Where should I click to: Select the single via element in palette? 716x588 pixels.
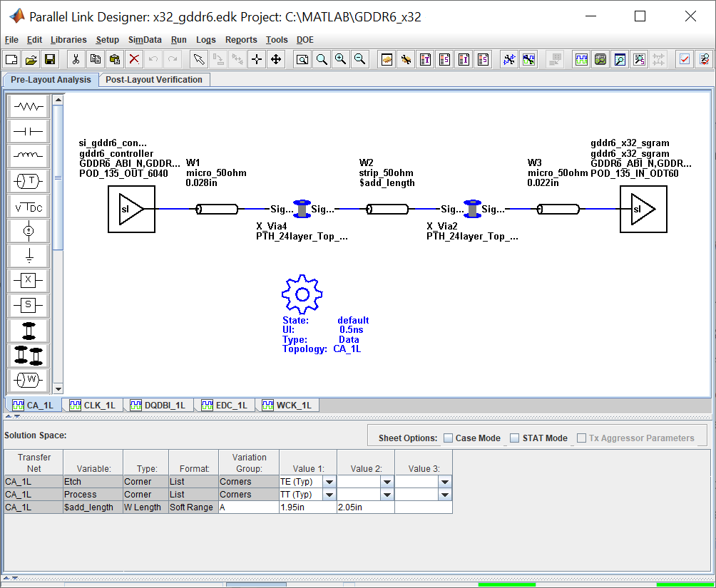tap(29, 331)
